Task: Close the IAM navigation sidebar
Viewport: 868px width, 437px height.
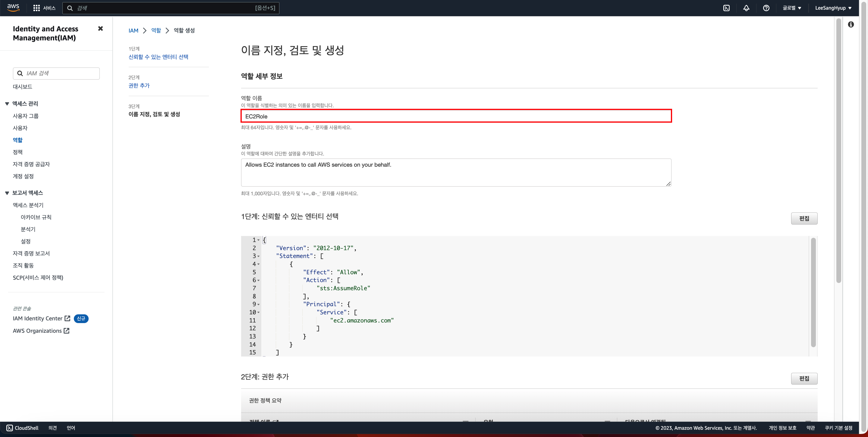Action: tap(100, 29)
